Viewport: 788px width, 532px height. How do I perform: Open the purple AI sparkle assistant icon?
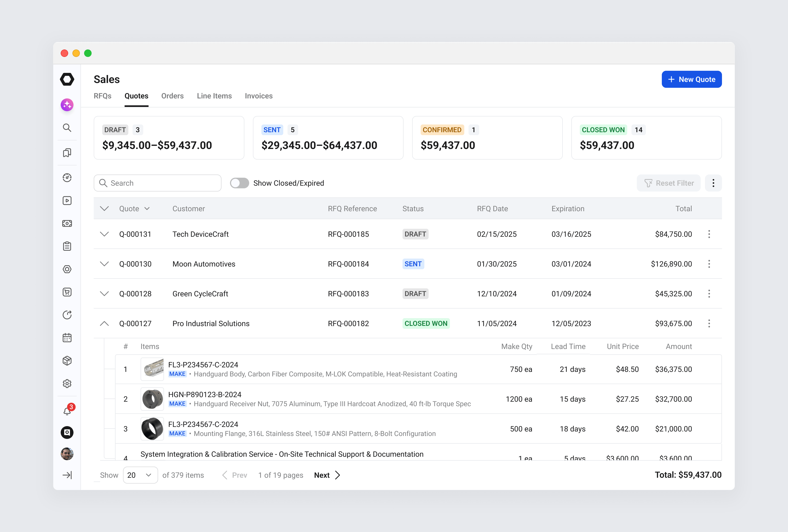tap(67, 105)
